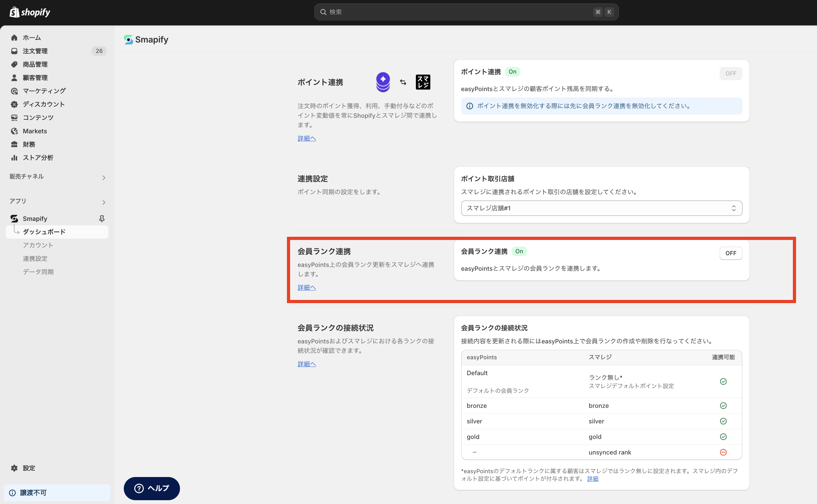Image resolution: width=817 pixels, height=504 pixels.
Task: Open the スマレジ店舗#1 store dropdown
Action: [601, 208]
